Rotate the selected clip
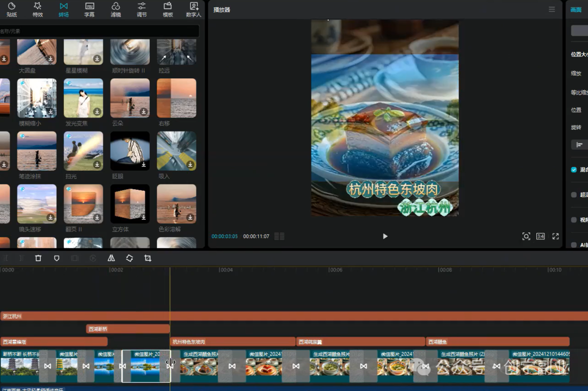This screenshot has width=588, height=391. click(130, 258)
